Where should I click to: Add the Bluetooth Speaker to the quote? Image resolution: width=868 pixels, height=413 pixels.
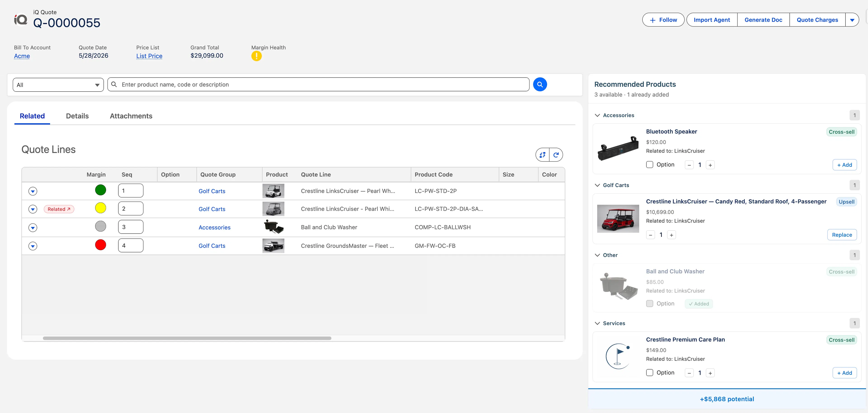coord(844,165)
